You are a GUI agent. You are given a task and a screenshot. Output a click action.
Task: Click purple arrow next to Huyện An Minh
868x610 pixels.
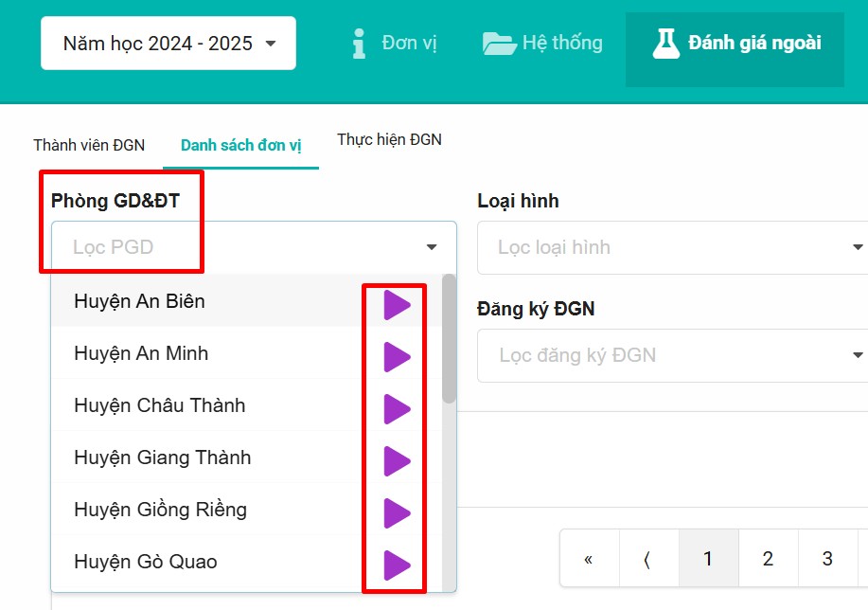(x=397, y=357)
